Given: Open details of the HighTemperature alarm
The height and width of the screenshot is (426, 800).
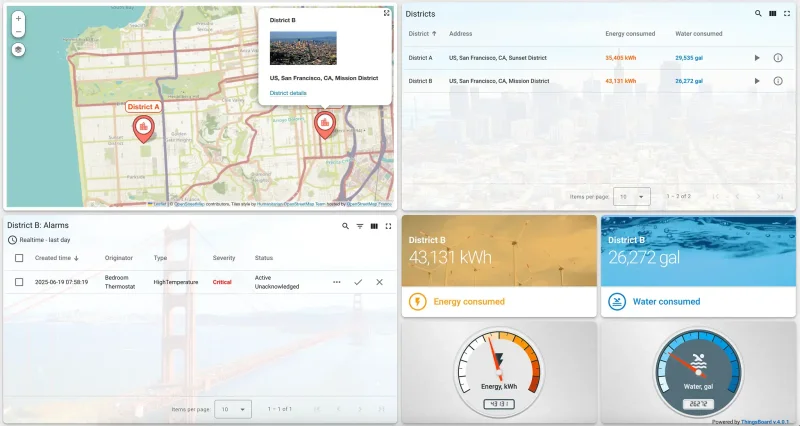Looking at the screenshot, I should pyautogui.click(x=337, y=282).
